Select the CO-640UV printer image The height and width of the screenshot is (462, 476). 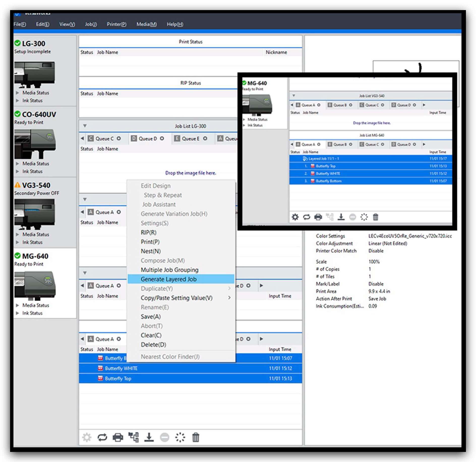[x=35, y=143]
